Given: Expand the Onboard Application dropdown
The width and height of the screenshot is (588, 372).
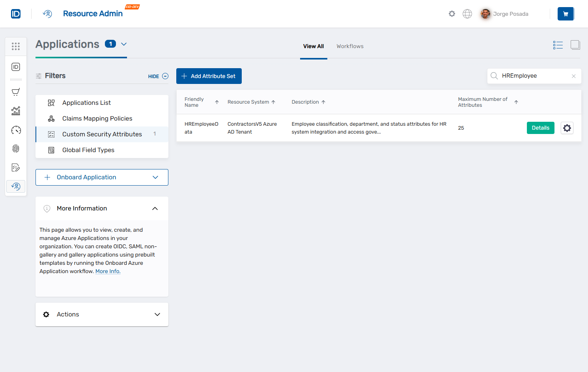Looking at the screenshot, I should [155, 177].
